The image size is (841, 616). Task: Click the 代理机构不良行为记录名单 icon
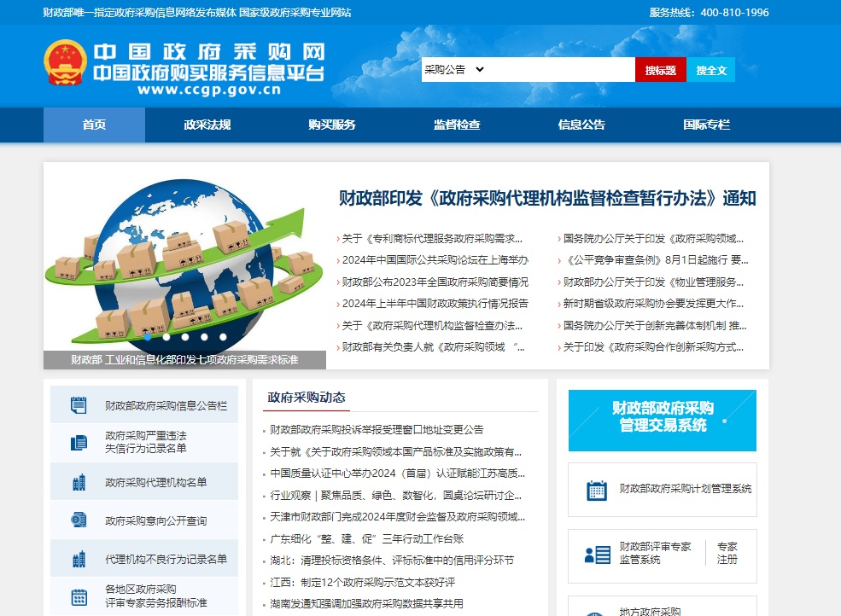(x=79, y=559)
